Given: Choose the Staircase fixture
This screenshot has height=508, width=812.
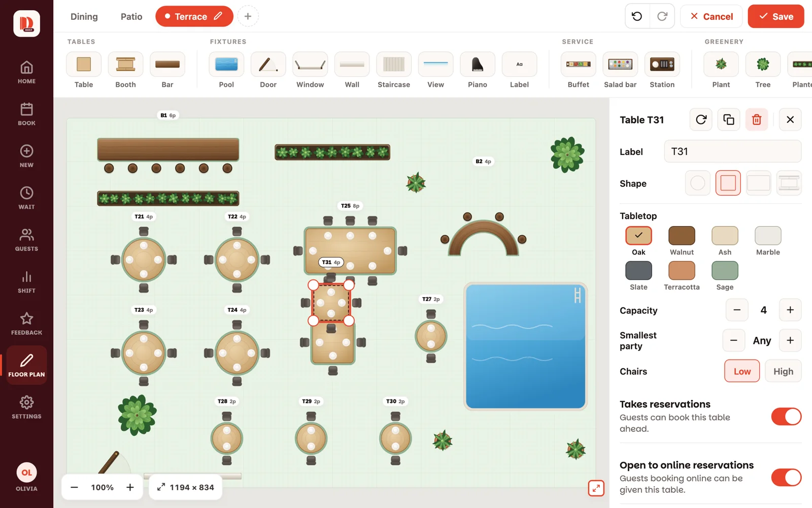Looking at the screenshot, I should click(394, 65).
